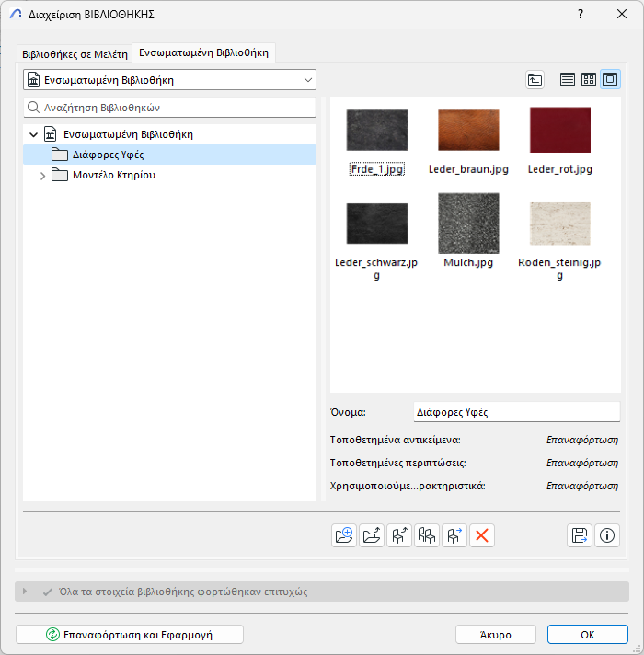This screenshot has width=644, height=655.
Task: Collapse Ενσωματωμένη Βιβλιοθήκη tree node
Action: point(34,134)
